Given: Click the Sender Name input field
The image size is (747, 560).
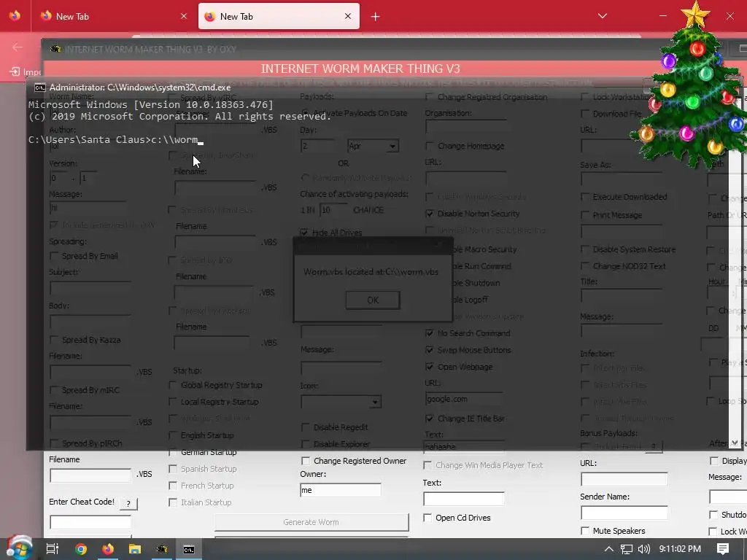Looking at the screenshot, I should (624, 513).
